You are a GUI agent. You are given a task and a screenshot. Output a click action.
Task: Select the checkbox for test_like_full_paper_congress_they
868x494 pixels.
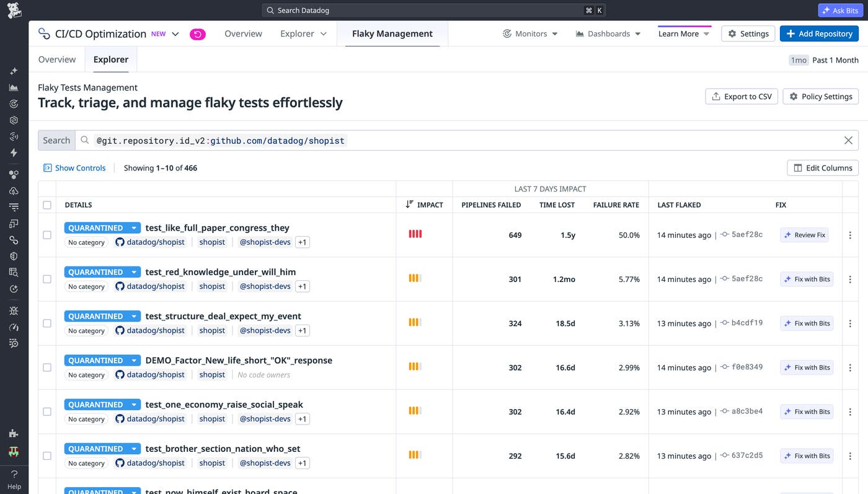point(47,235)
